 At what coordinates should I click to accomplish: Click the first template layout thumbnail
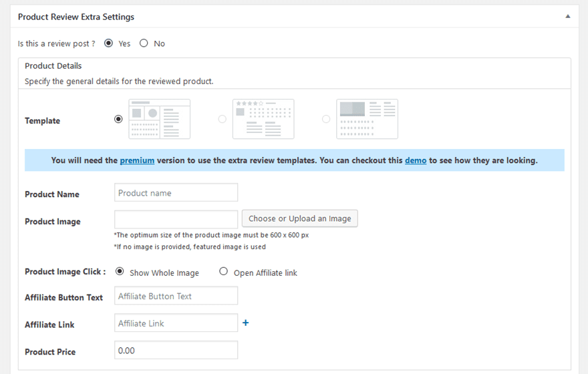pyautogui.click(x=160, y=119)
